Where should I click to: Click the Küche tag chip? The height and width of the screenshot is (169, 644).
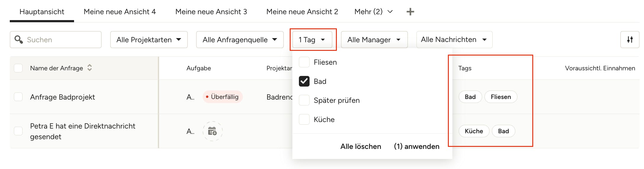[474, 131]
